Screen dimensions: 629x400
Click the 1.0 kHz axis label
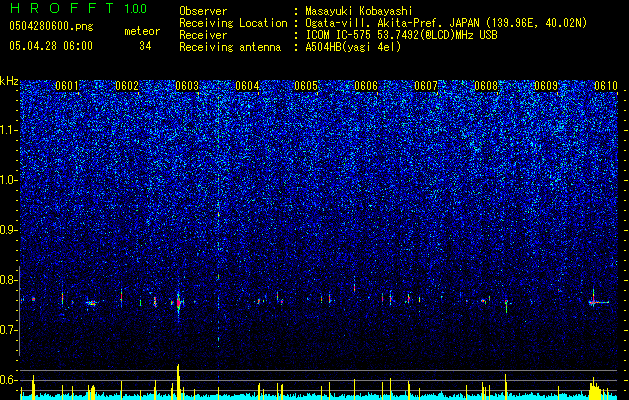tap(9, 180)
